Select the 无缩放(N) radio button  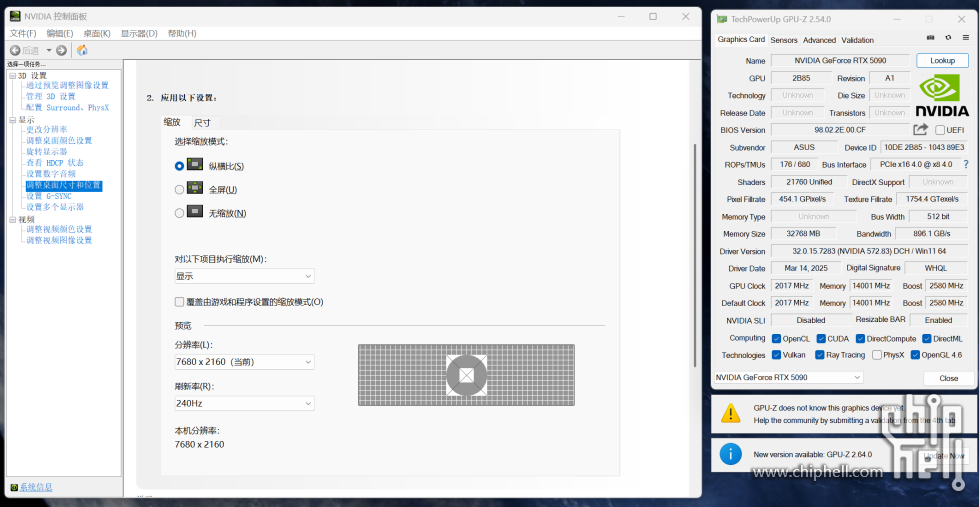pyautogui.click(x=179, y=213)
